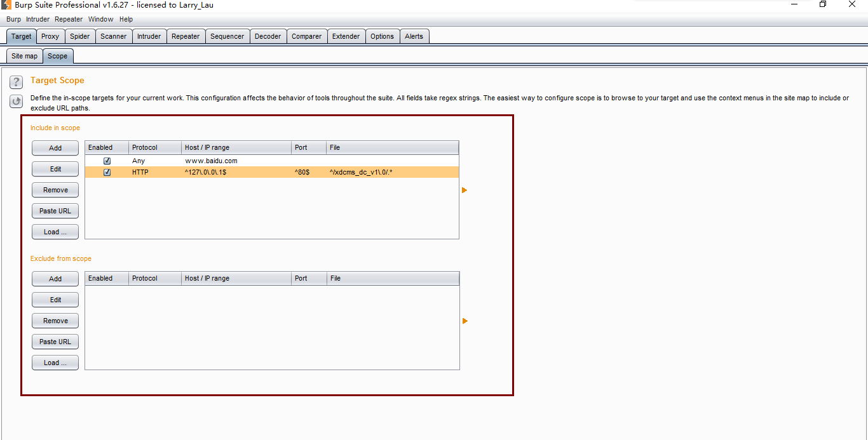This screenshot has height=440, width=868.
Task: Open the Repeater menu in the menu bar
Action: (x=69, y=19)
